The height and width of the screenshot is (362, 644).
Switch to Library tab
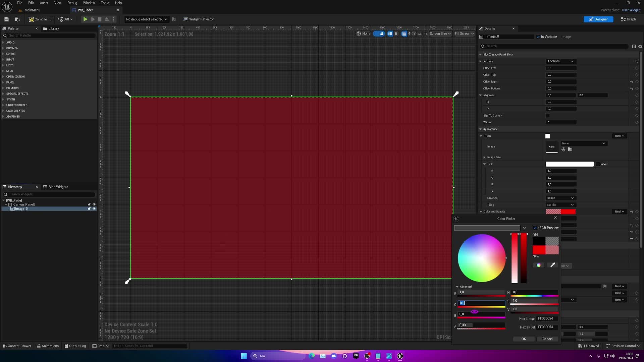51,28
